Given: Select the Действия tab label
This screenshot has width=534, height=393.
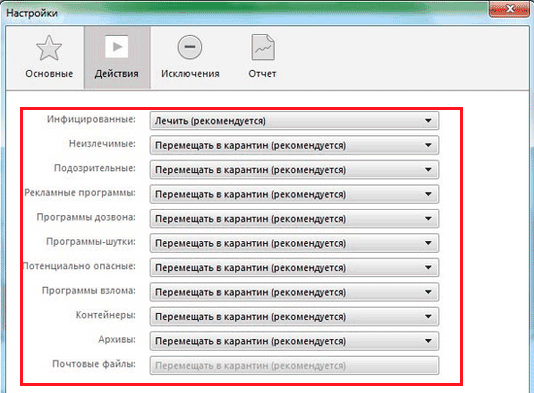Looking at the screenshot, I should point(116,74).
